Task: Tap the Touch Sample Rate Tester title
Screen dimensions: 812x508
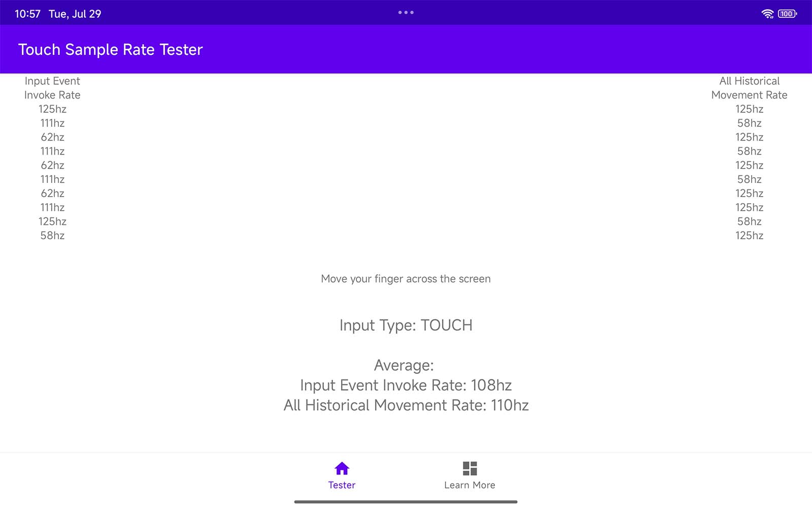Action: click(x=110, y=49)
